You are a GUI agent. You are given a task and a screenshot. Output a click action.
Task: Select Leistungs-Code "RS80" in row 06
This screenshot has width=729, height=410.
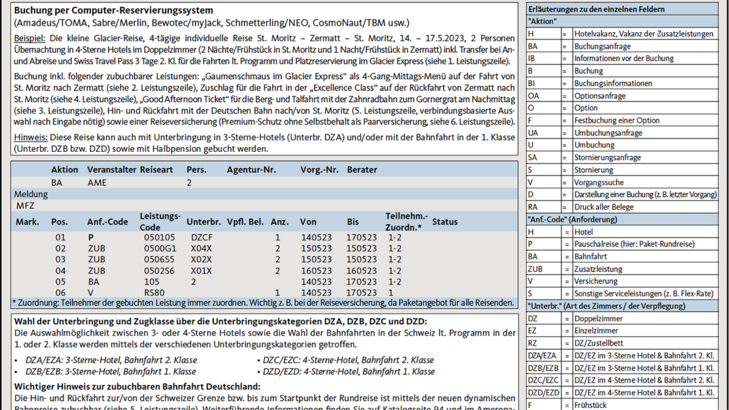(x=154, y=293)
